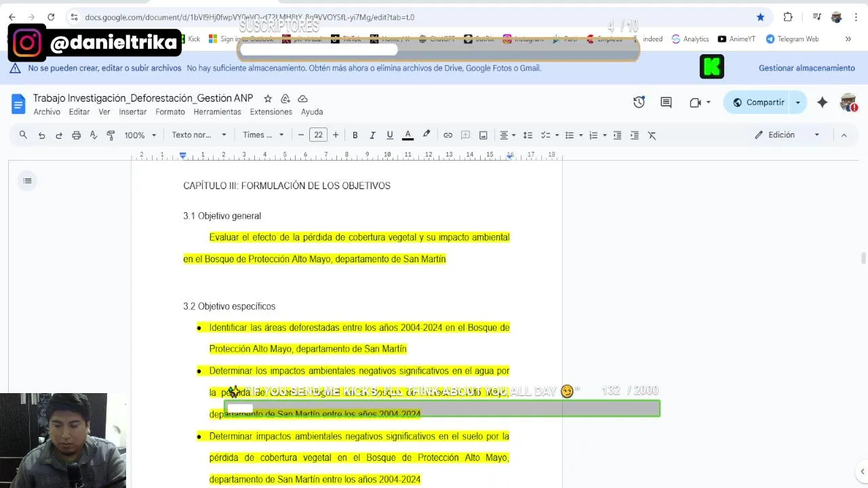Toggle underline formatting
The image size is (868, 488).
click(389, 135)
